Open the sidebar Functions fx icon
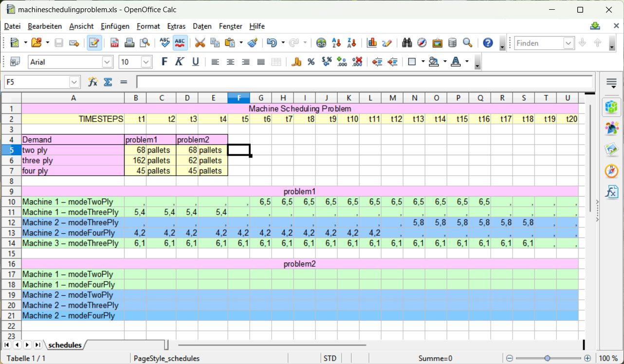This screenshot has width=624, height=364. pos(611,192)
